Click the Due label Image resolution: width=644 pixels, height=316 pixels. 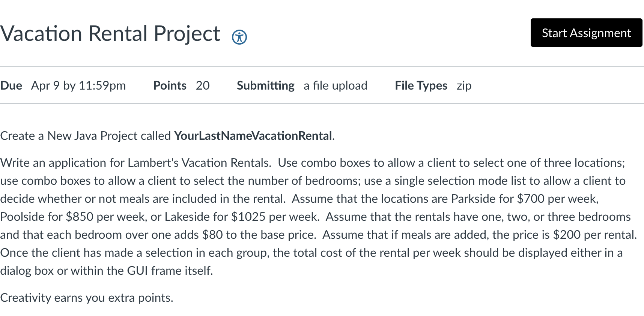click(11, 85)
